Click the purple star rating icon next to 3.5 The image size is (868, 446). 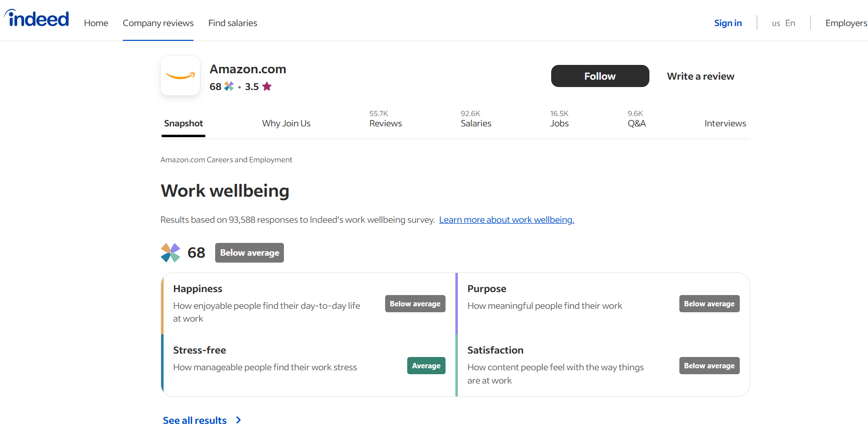pos(267,87)
